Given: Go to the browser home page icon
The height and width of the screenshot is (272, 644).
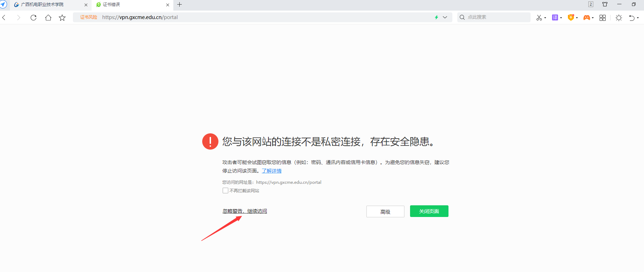Looking at the screenshot, I should 48,18.
